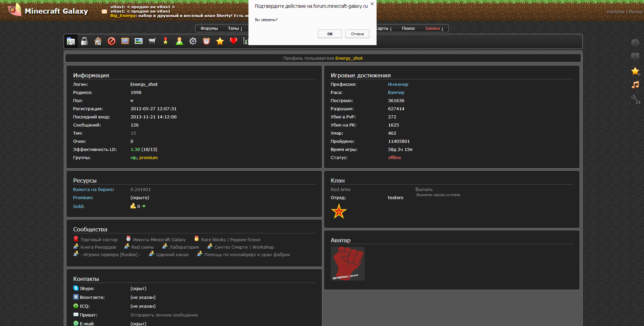Open the shopping cart icon
Screen dimensions: 644x326
coord(152,41)
